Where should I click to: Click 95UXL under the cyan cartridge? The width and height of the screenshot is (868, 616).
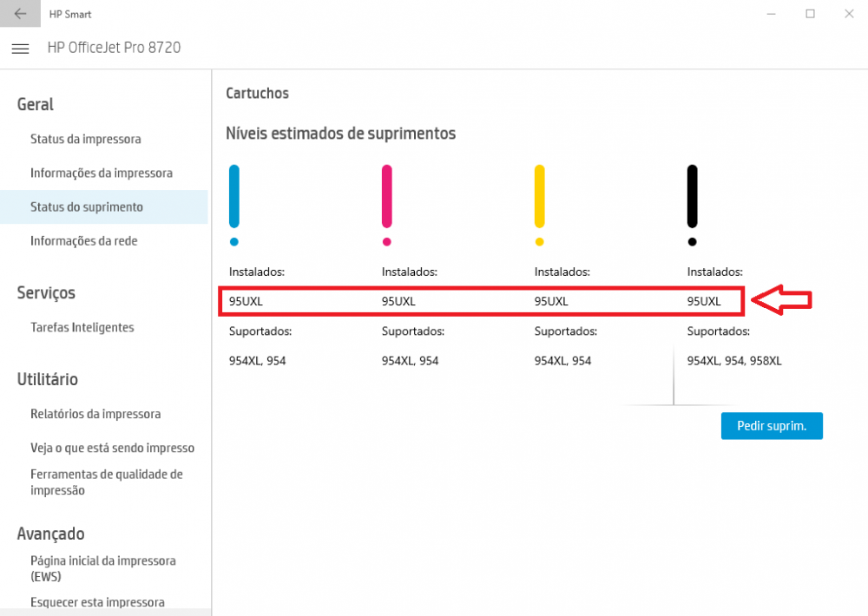[x=246, y=301]
